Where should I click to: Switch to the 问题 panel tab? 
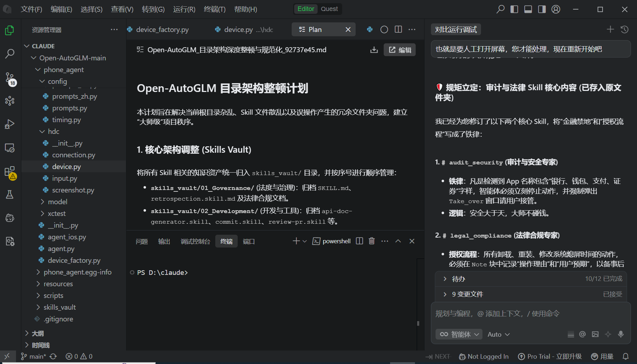tap(142, 241)
